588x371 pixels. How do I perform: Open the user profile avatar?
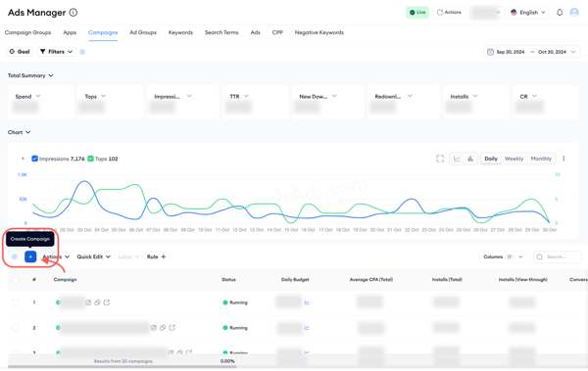coord(574,13)
